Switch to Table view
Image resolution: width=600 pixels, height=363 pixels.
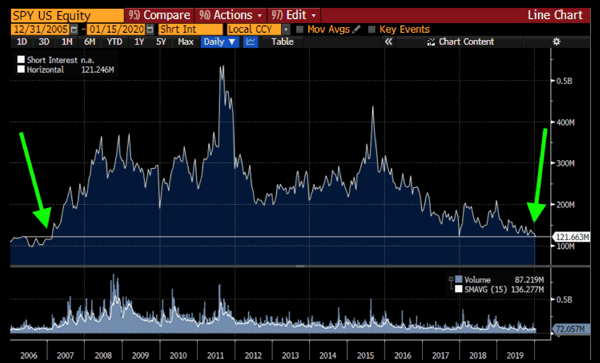pyautogui.click(x=282, y=42)
